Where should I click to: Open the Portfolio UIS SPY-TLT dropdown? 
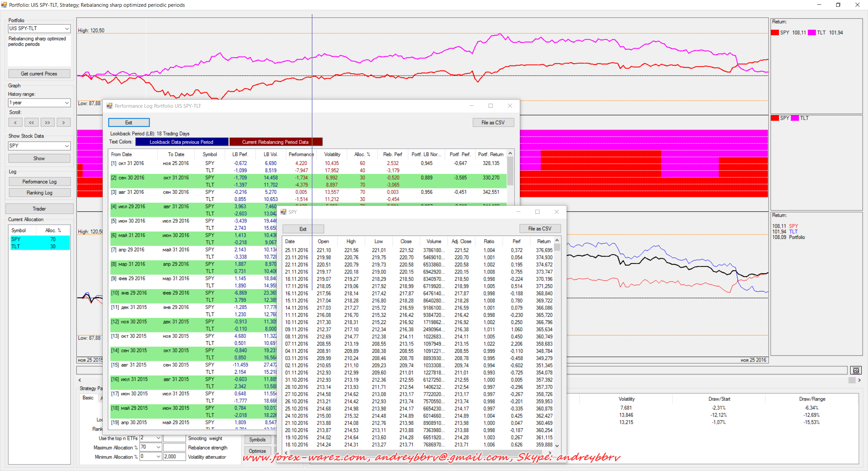(x=67, y=28)
